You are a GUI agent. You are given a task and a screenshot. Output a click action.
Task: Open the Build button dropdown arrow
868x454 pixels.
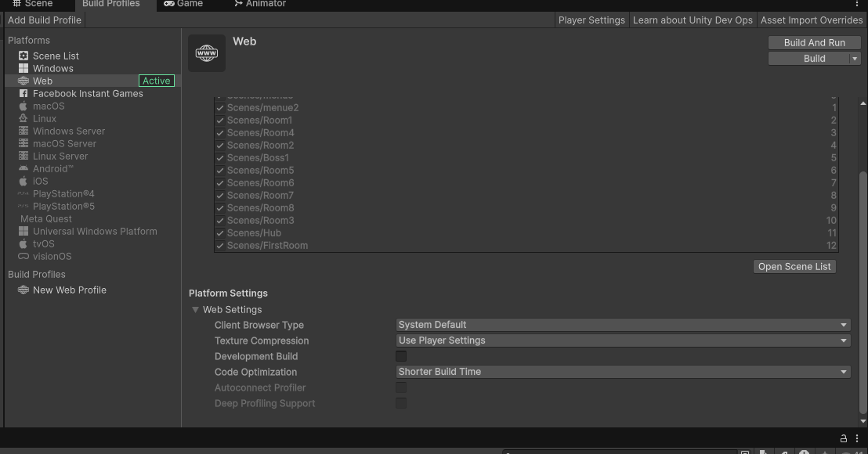click(855, 59)
